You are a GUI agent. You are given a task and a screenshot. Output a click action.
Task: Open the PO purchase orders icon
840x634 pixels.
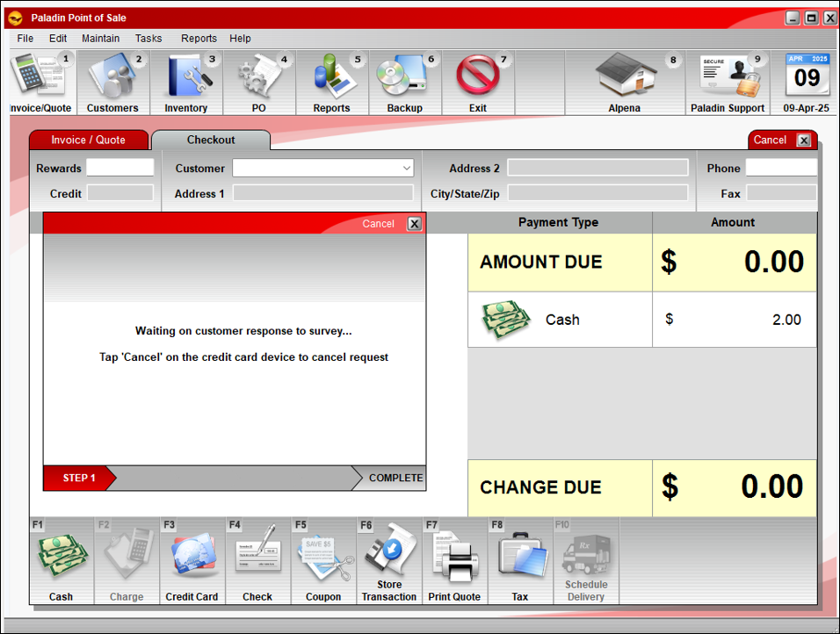[x=258, y=83]
